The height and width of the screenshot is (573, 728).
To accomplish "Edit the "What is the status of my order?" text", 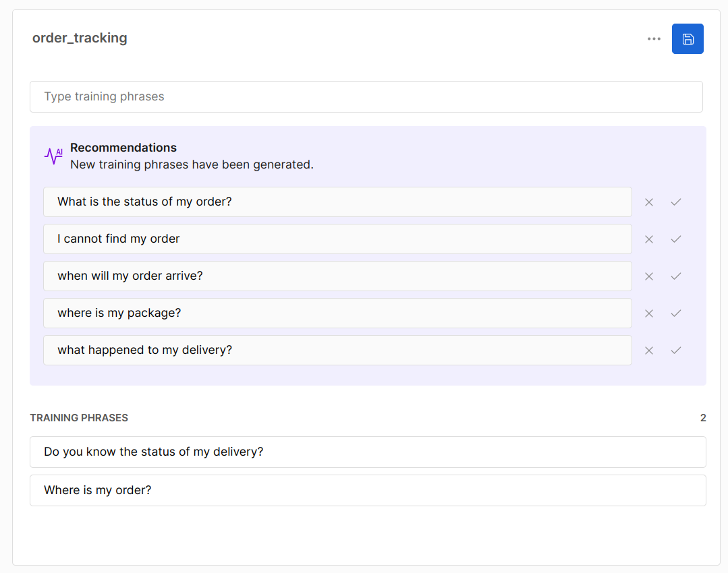I will pos(337,202).
